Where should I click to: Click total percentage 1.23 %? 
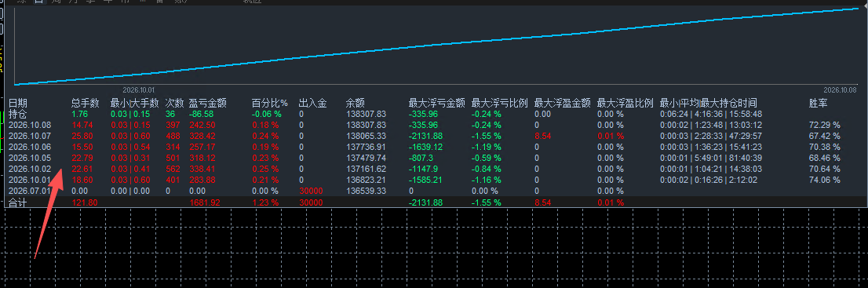pos(265,203)
